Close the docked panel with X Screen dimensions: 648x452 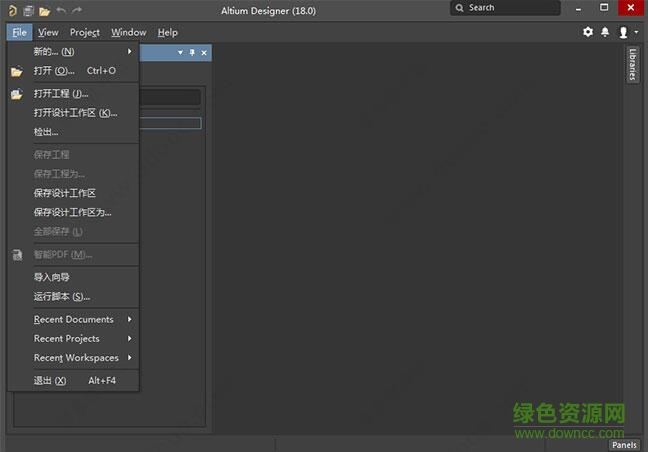(204, 53)
